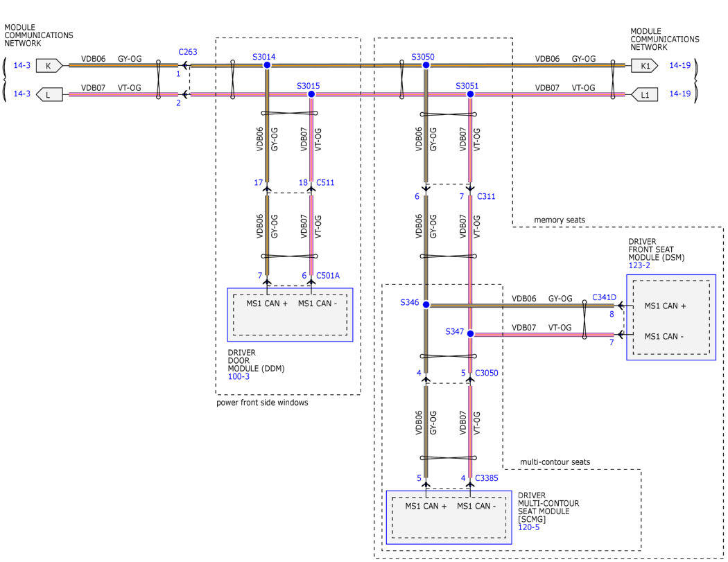Open the C341D connector reference
This screenshot has height=562, width=728.
coord(604,297)
